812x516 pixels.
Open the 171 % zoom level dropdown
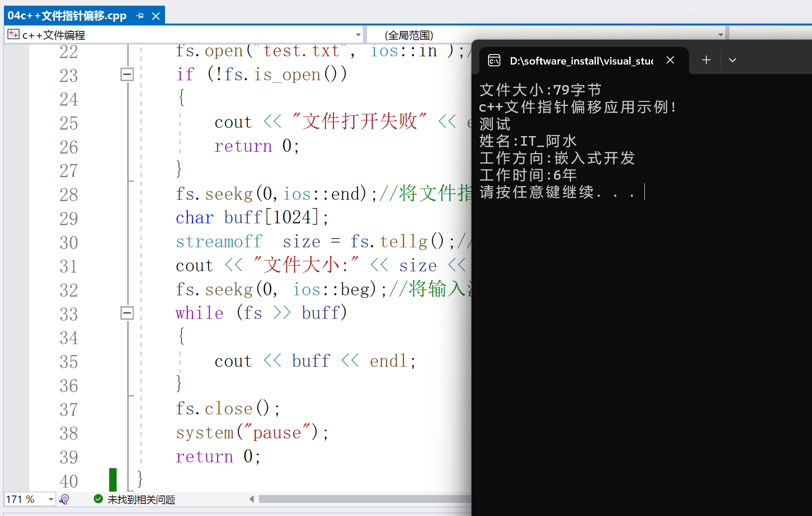[x=51, y=499]
